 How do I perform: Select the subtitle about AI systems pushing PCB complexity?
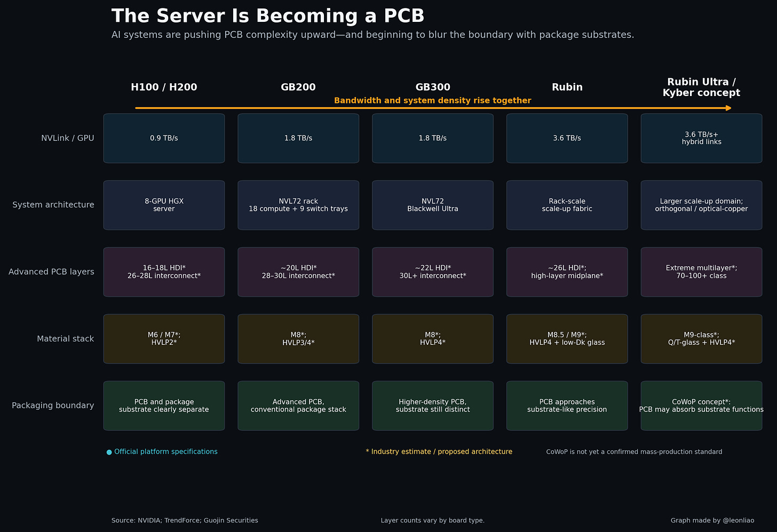coord(372,35)
